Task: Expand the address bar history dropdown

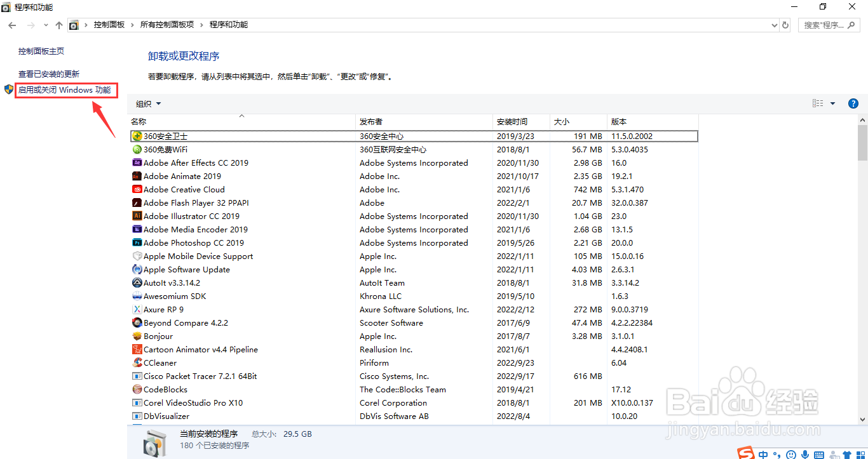Action: click(774, 25)
